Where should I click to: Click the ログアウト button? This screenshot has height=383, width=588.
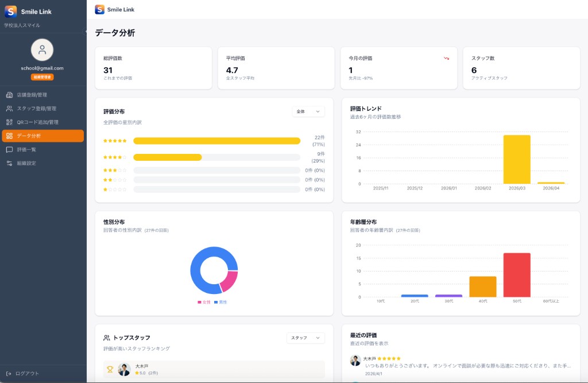pos(27,373)
